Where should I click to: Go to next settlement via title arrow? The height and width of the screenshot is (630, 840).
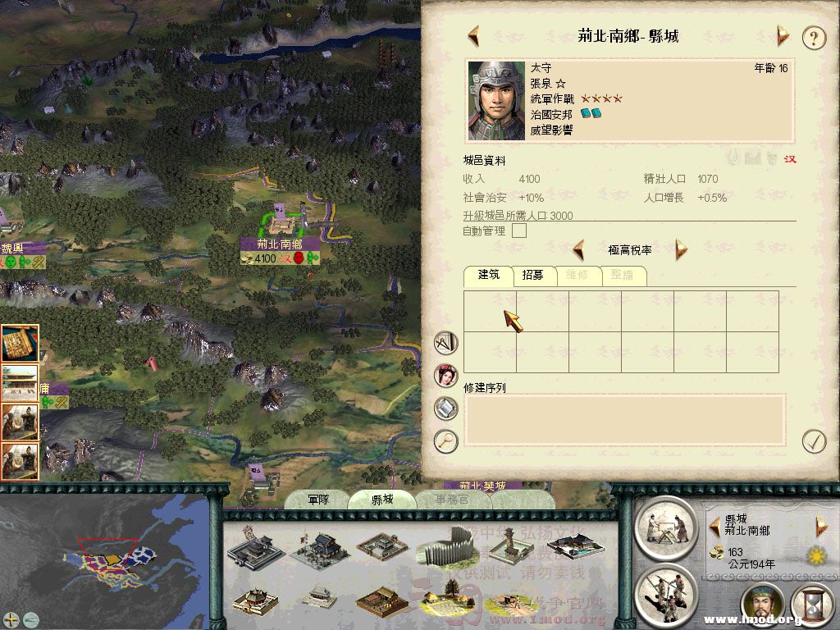(x=783, y=36)
